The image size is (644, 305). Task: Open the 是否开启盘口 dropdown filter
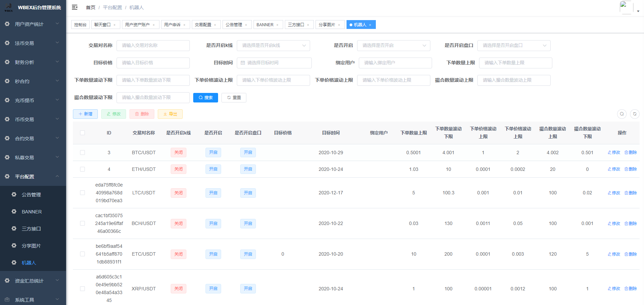coord(513,46)
